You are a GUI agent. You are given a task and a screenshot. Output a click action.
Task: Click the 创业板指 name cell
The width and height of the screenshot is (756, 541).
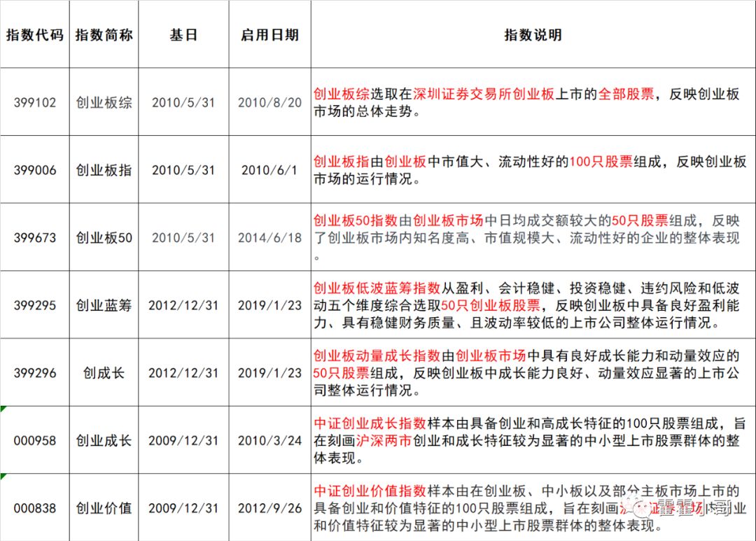pyautogui.click(x=104, y=170)
